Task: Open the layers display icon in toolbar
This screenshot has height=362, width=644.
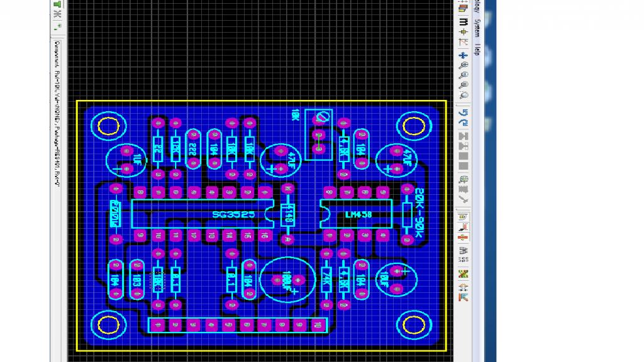Action: tap(464, 8)
